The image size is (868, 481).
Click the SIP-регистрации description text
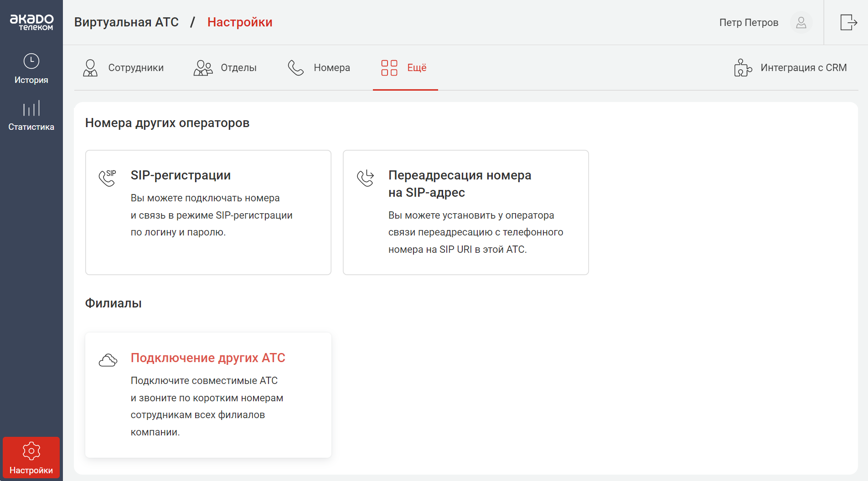(212, 215)
